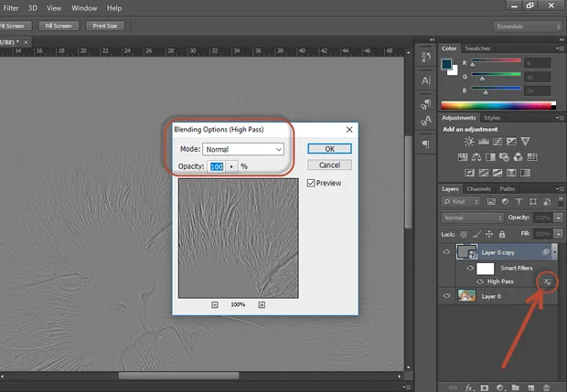Add a Threshold adjustment
Image resolution: width=567 pixels, height=392 pixels.
497,173
